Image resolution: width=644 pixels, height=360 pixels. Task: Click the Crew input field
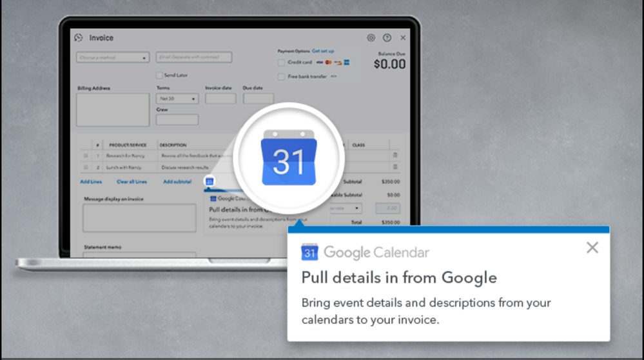pyautogui.click(x=177, y=119)
